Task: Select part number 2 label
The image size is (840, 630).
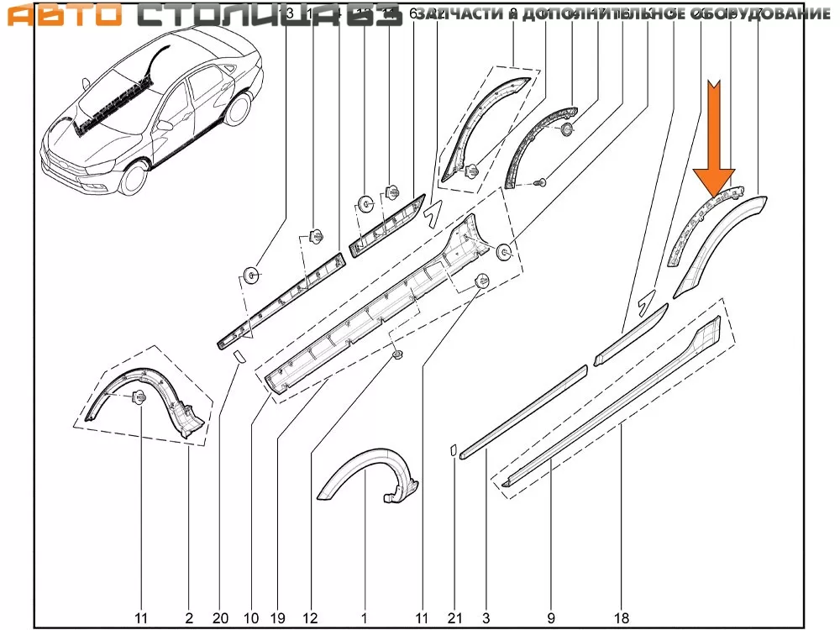Action: tap(189, 618)
